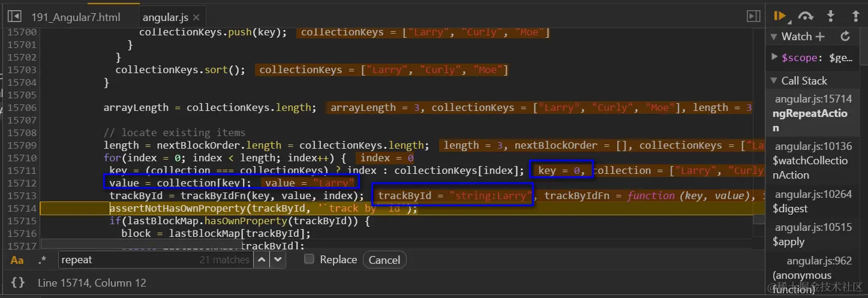Step over next function call

coord(806,16)
